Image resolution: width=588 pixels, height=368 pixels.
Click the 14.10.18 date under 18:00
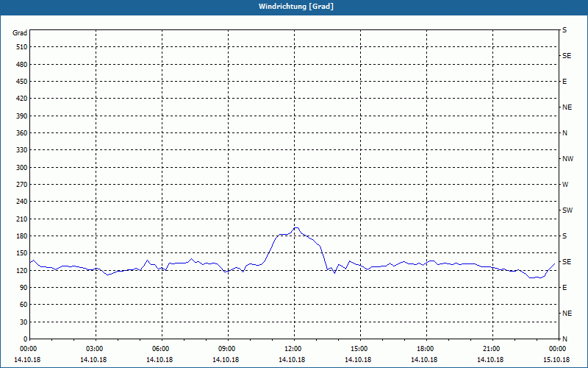tap(424, 360)
